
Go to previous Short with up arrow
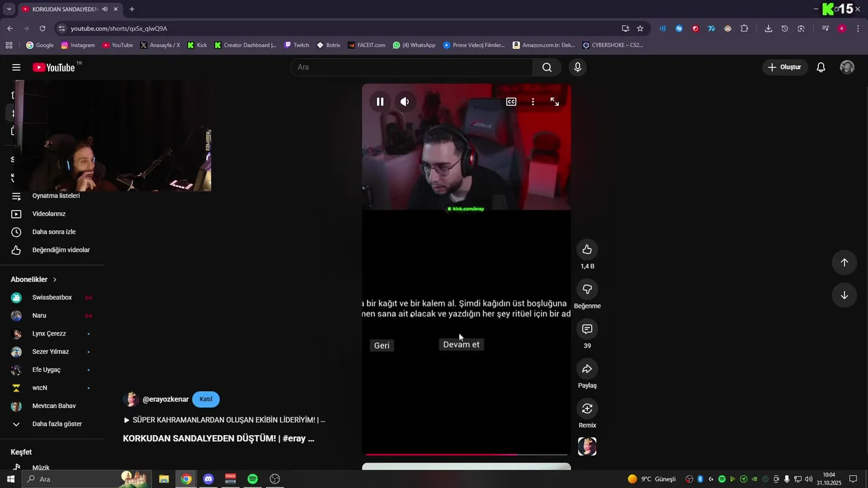pyautogui.click(x=844, y=262)
